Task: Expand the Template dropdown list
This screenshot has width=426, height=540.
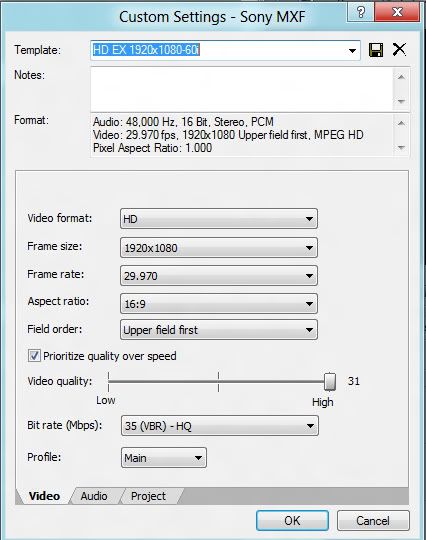Action: [x=352, y=51]
